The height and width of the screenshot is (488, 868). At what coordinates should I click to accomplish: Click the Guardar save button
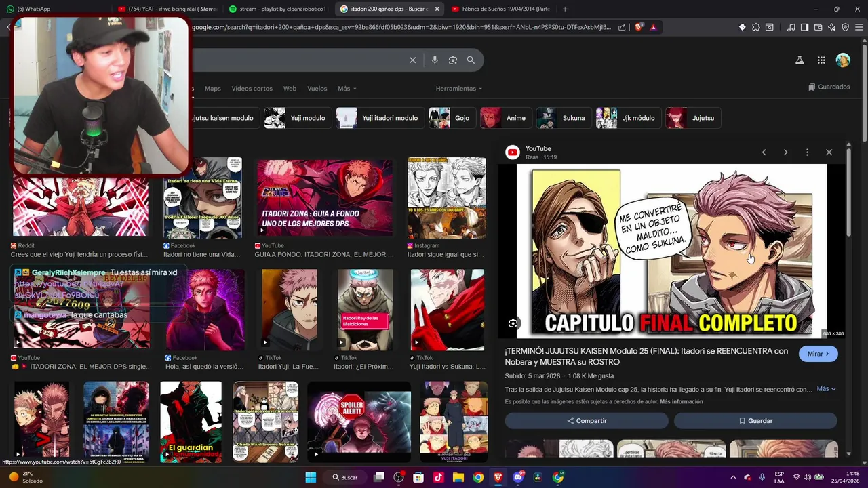coord(755,421)
